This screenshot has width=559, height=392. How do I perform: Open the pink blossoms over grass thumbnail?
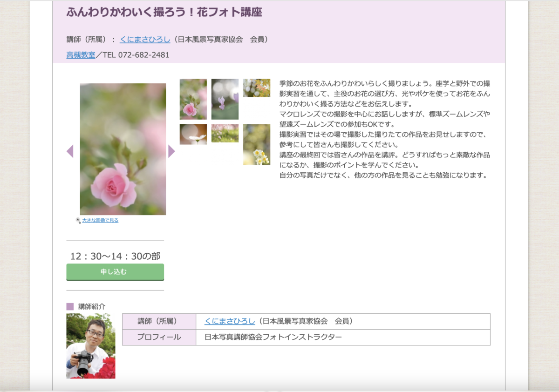(225, 133)
